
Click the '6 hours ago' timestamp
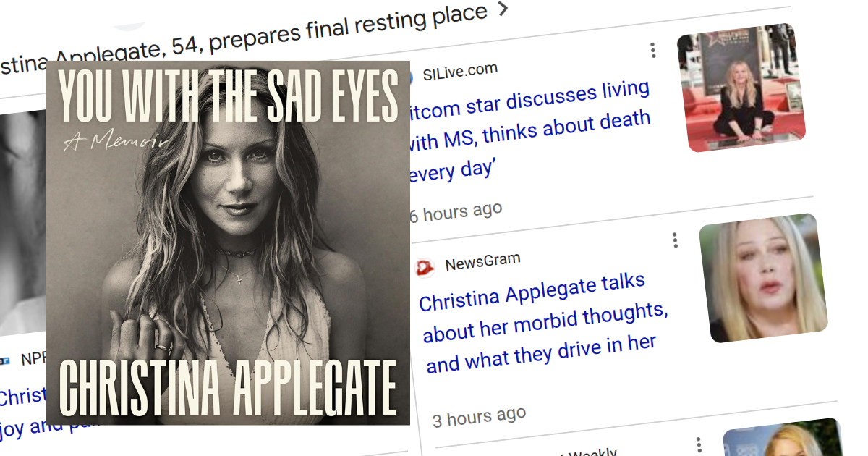[x=456, y=212]
